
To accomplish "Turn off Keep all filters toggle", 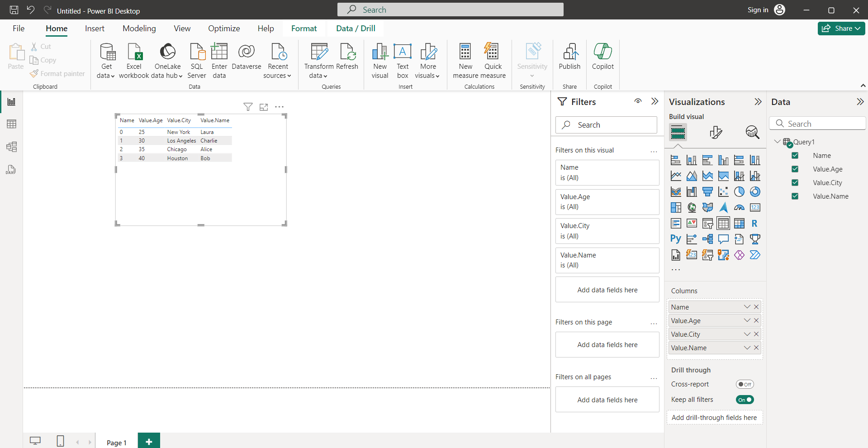I will click(745, 400).
